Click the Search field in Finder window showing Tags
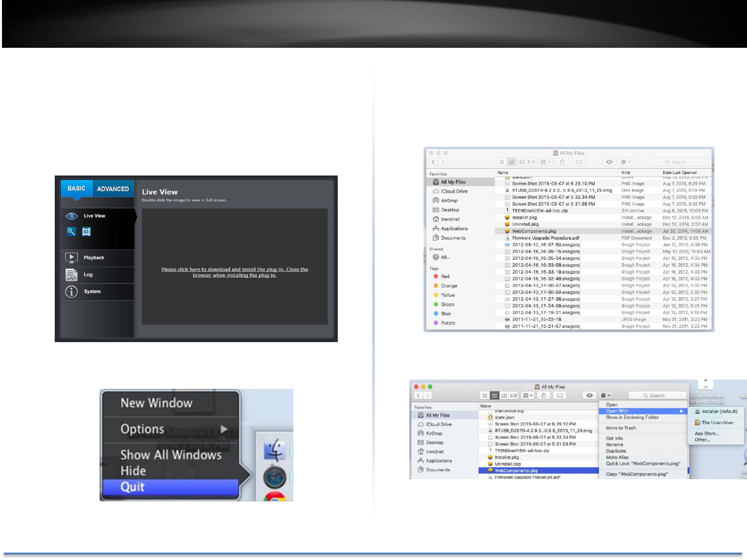The width and height of the screenshot is (747, 560). pyautogui.click(x=679, y=162)
